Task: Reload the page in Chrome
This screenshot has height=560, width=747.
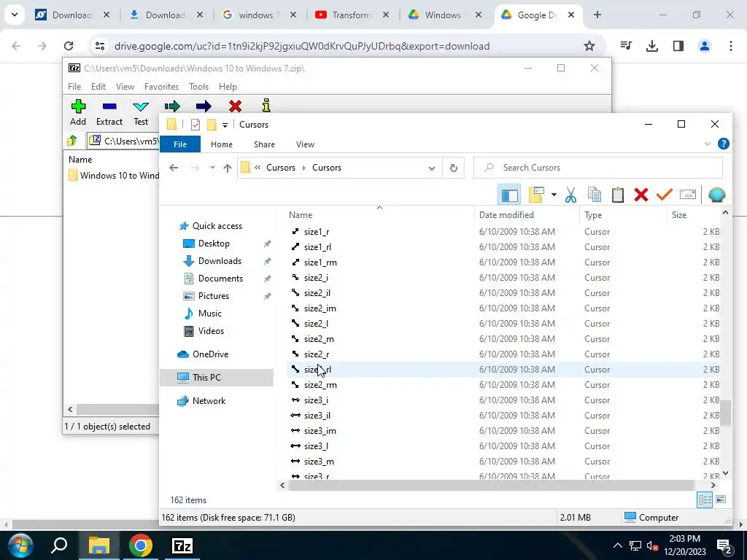Action: (69, 46)
